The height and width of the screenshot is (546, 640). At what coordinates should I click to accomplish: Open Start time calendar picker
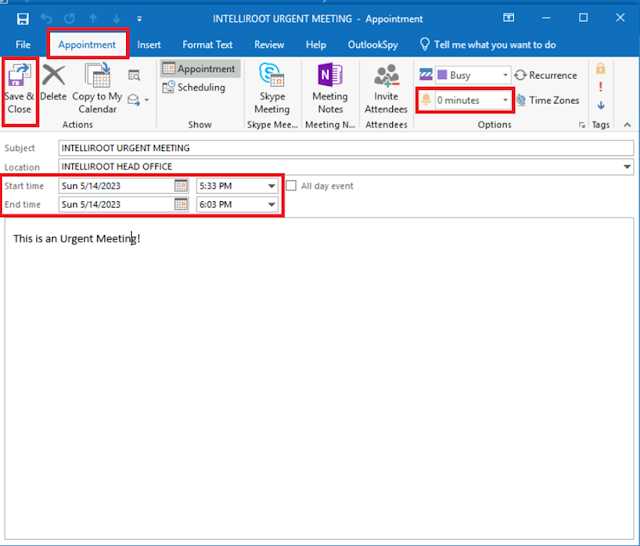coord(181,186)
